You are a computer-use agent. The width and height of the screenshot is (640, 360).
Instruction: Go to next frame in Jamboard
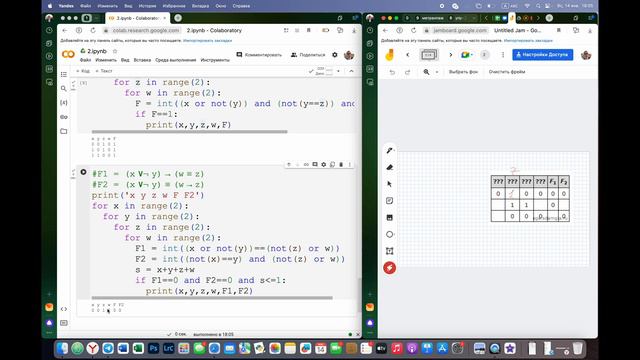coord(451,55)
